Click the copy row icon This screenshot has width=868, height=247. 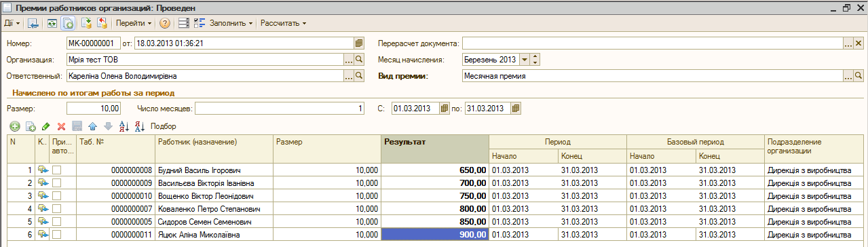point(30,126)
